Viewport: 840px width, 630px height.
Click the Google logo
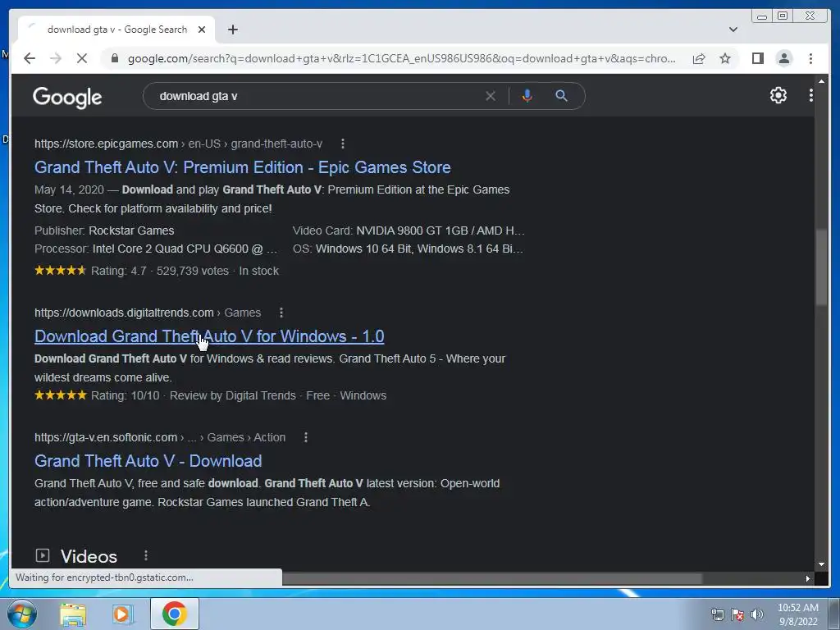click(x=67, y=97)
